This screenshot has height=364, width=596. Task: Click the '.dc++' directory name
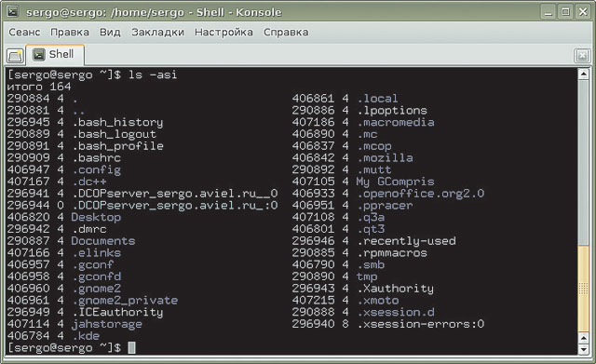coord(89,182)
